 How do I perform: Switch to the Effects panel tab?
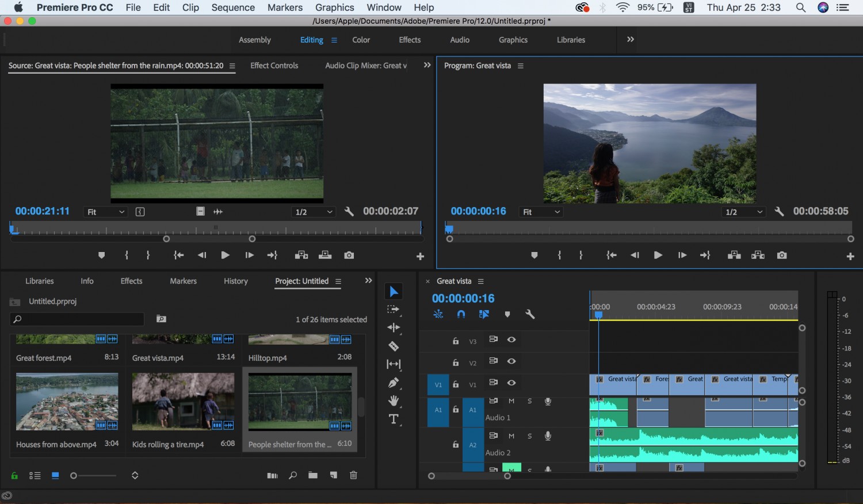click(x=131, y=281)
